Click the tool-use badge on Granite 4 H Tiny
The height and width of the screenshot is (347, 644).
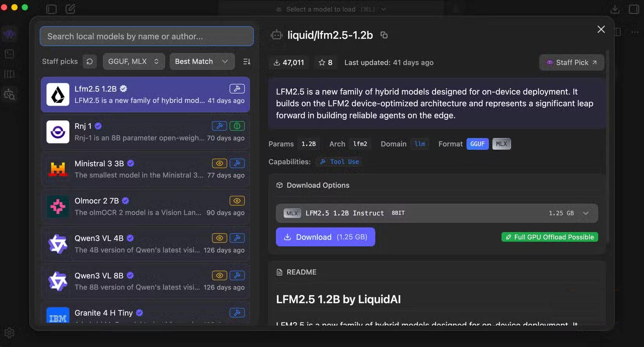coord(237,313)
